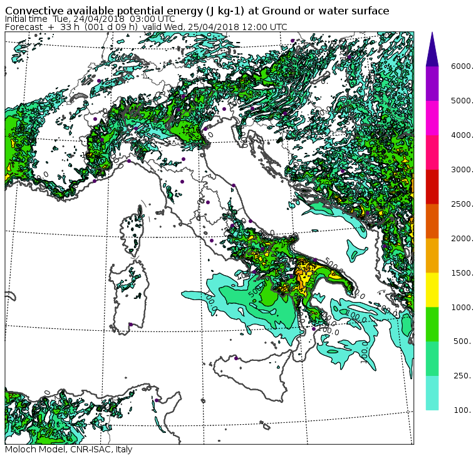This screenshot has width=476, height=458.
Task: Click the legend label "6000."
Action: 462,66
